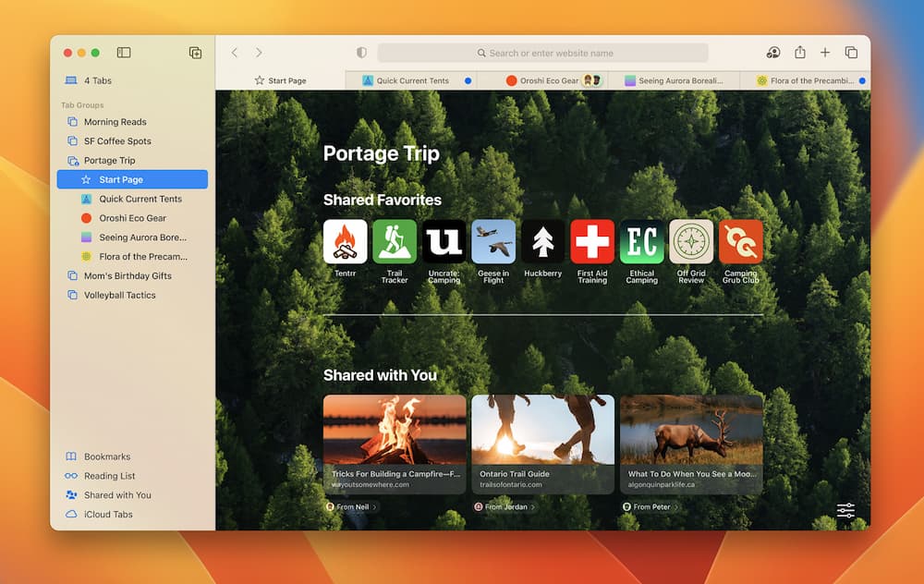Open the Ontario Trail Guide card

click(x=542, y=444)
